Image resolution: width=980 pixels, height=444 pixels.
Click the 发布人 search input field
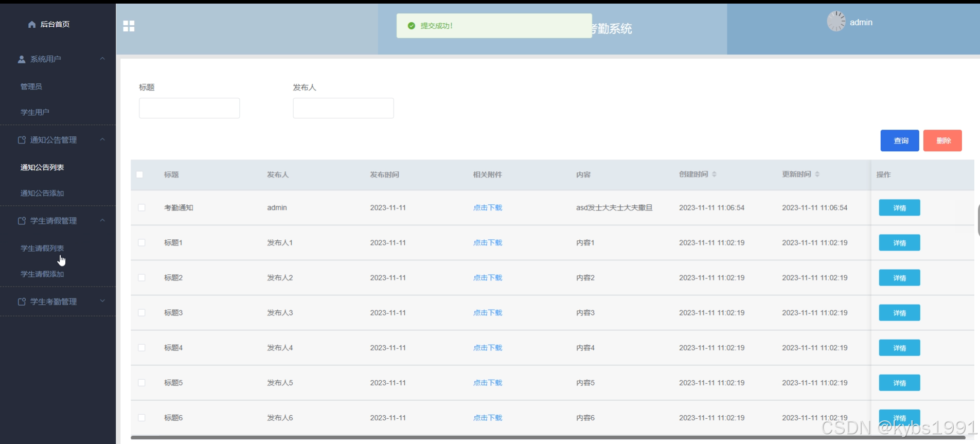(x=343, y=108)
